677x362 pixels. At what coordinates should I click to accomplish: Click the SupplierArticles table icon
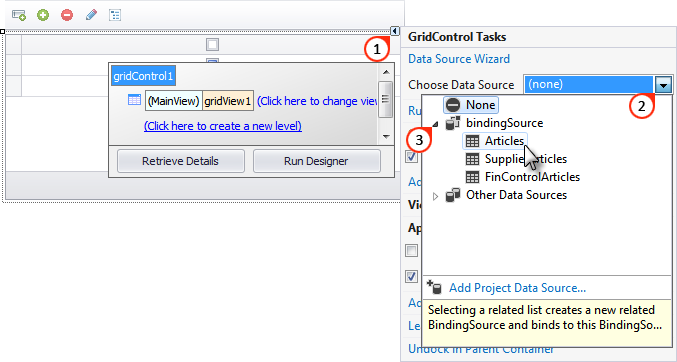pos(472,159)
